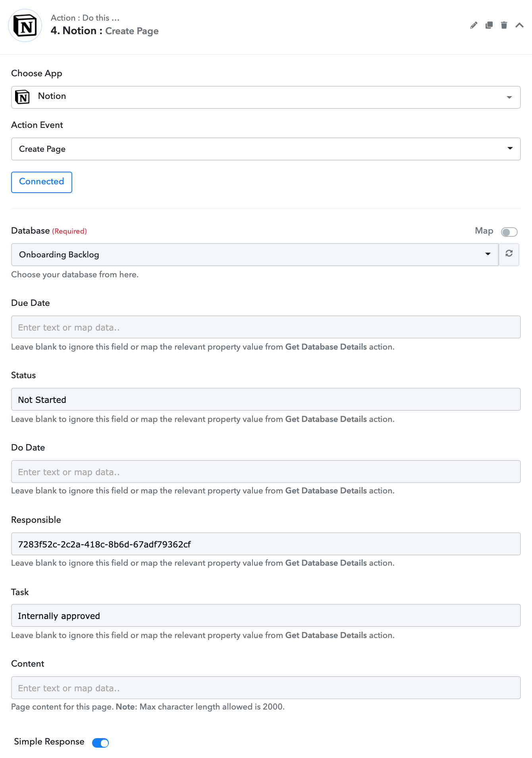Expand the Onboarding Backlog database dropdown
Viewport: 532px width, 758px height.
pyautogui.click(x=255, y=255)
